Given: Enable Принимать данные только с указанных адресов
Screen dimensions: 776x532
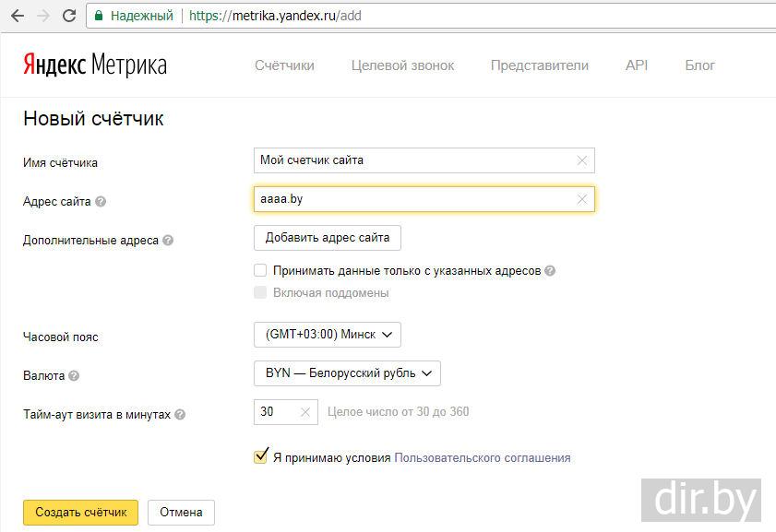Looking at the screenshot, I should (x=260, y=271).
